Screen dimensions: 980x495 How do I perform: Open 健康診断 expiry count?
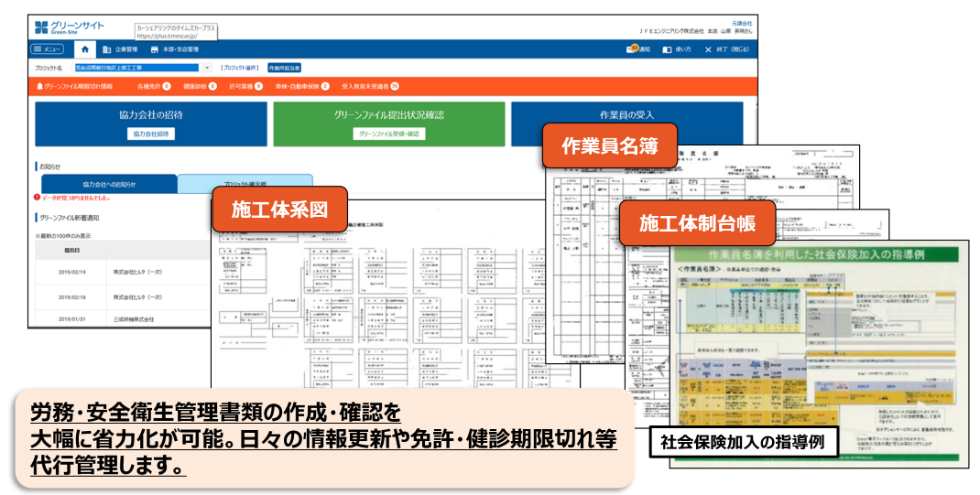click(x=200, y=86)
